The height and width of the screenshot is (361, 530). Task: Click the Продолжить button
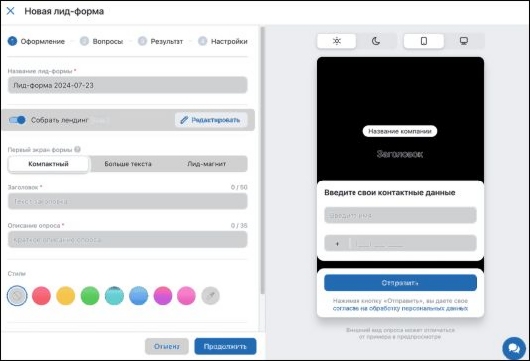tap(225, 346)
